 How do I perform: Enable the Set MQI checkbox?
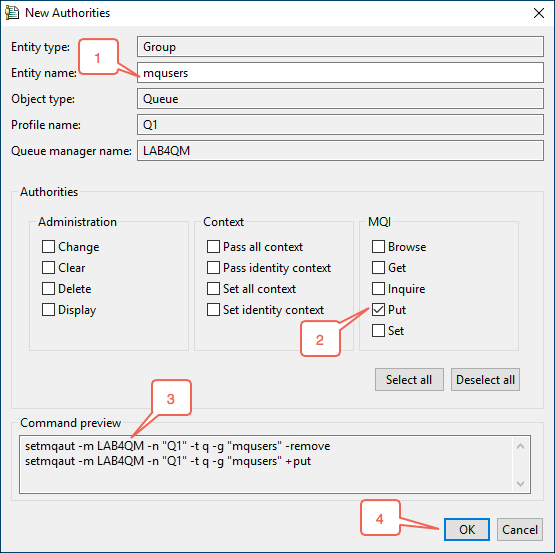coord(378,330)
